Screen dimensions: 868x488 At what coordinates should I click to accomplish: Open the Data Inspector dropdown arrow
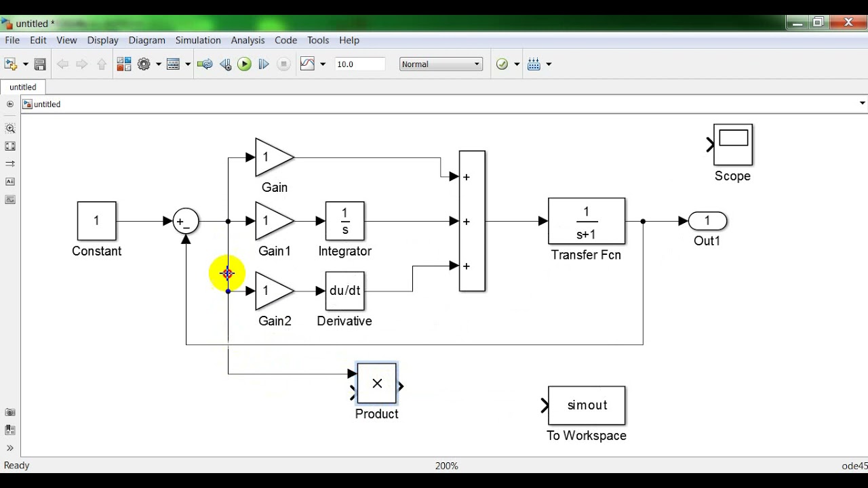click(x=323, y=64)
